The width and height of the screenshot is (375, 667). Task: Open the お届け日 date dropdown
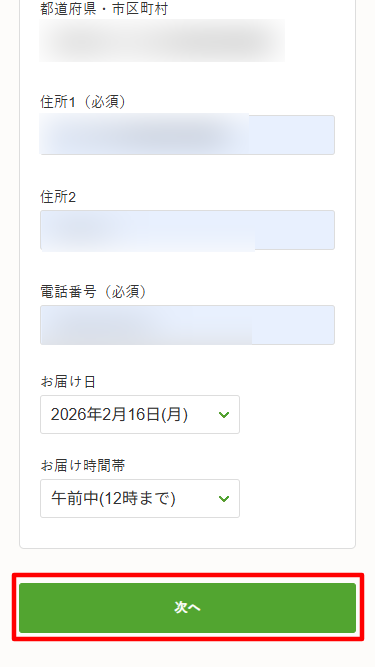(140, 414)
